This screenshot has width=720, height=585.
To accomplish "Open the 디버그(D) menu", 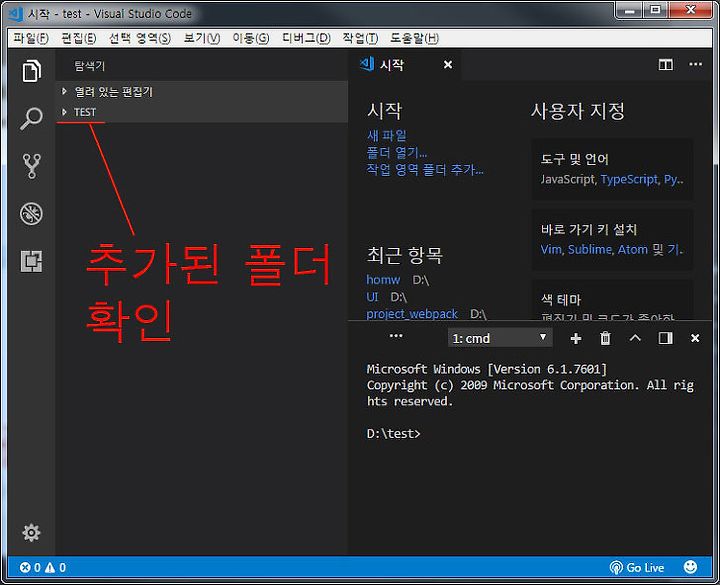I will (306, 38).
